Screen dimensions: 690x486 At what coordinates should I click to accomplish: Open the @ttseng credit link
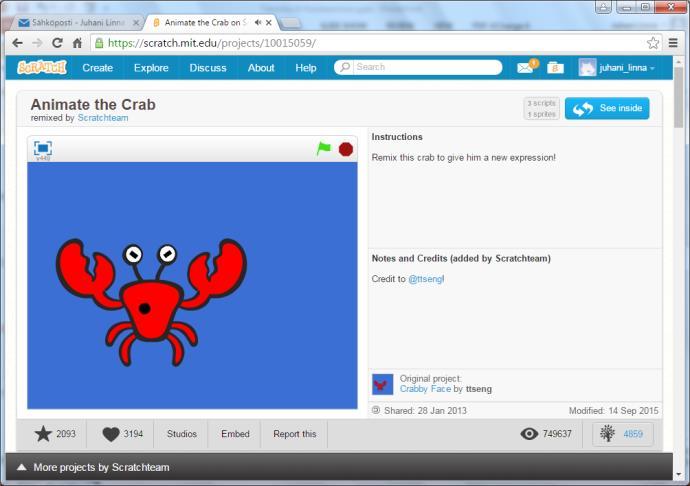pyautogui.click(x=425, y=279)
